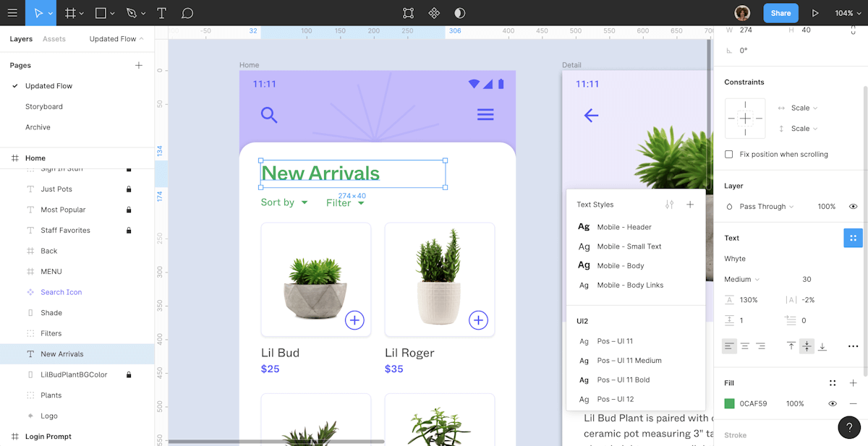868x446 pixels.
Task: Add a new text style with the plus button
Action: tap(690, 205)
